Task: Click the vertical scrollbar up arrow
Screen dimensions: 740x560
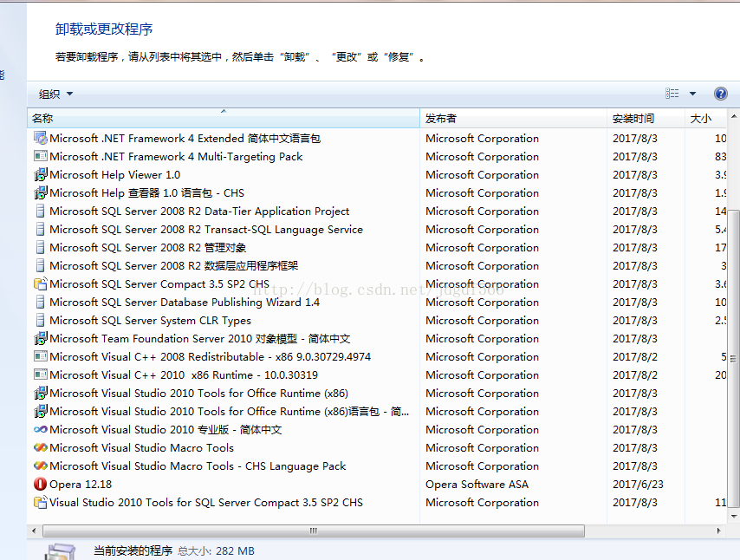Action: click(734, 115)
